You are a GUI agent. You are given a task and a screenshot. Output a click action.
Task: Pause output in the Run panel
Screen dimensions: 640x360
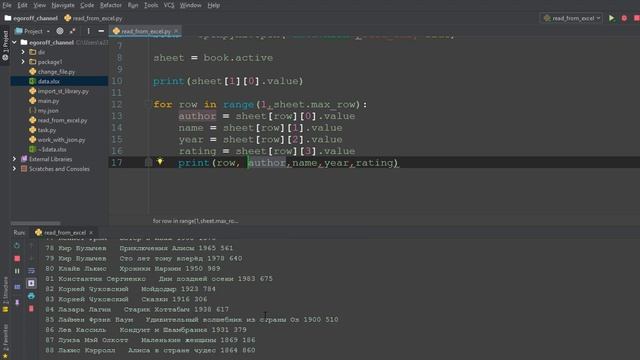click(17, 271)
